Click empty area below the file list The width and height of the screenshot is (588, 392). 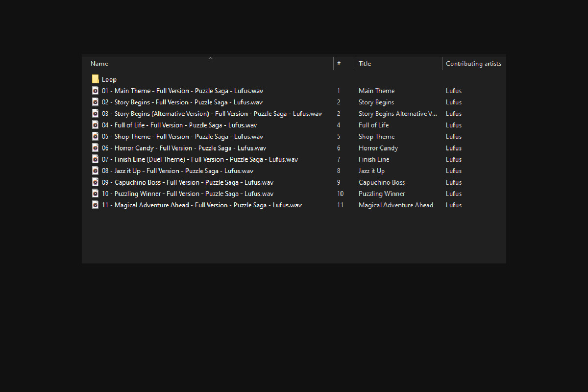(x=294, y=238)
